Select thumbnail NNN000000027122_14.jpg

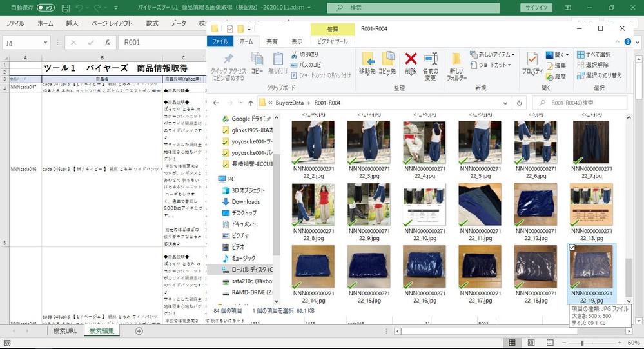[313, 275]
